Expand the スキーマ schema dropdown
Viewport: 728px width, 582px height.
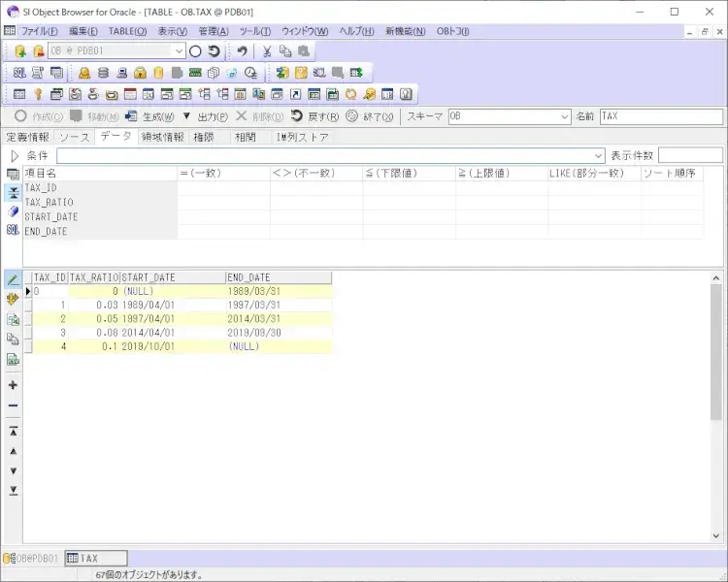pos(565,116)
